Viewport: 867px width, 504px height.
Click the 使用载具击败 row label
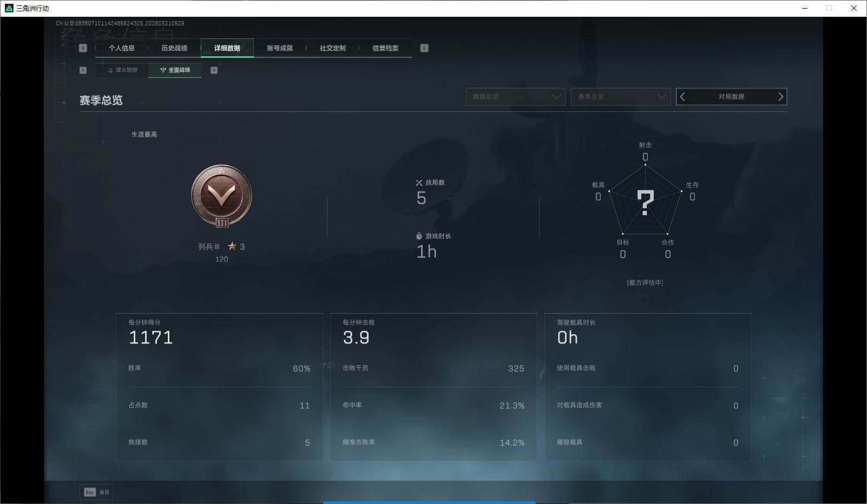pos(576,368)
